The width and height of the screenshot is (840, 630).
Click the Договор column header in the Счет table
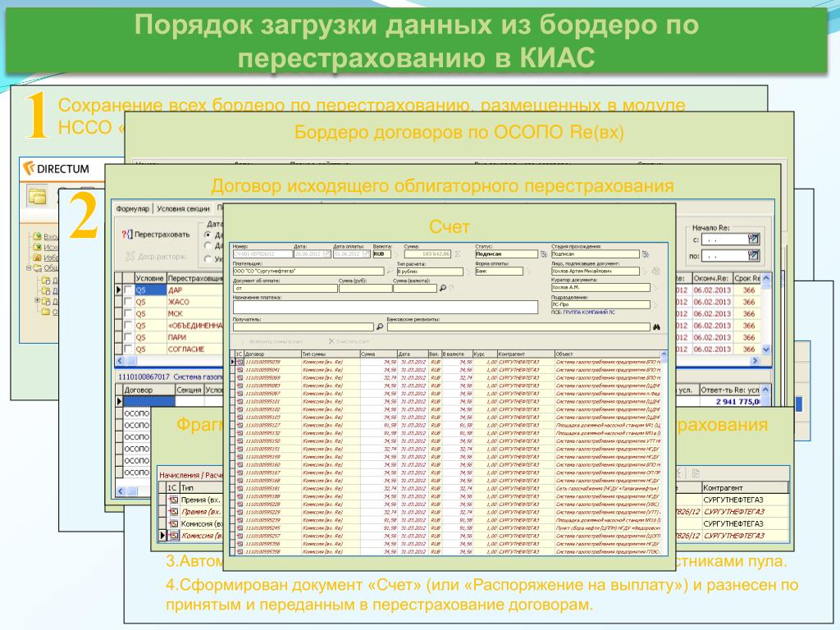[x=272, y=354]
